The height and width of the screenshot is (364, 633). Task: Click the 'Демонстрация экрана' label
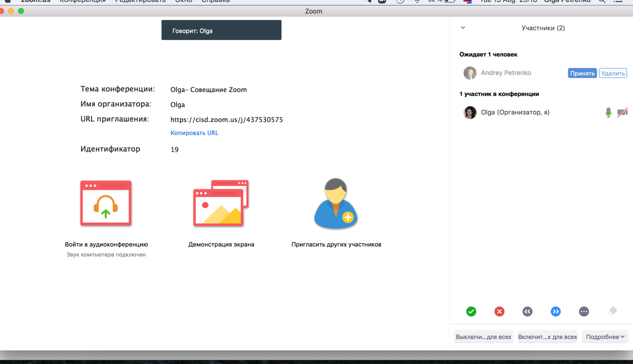pyautogui.click(x=221, y=245)
